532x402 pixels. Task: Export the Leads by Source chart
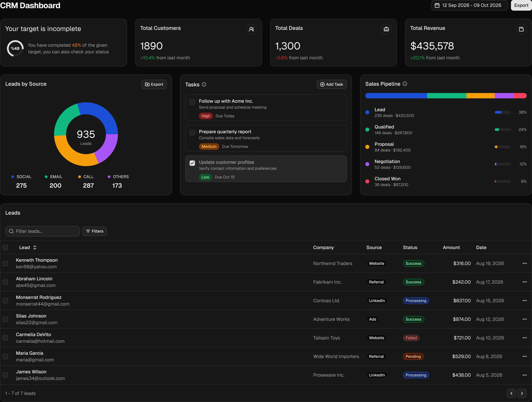154,84
